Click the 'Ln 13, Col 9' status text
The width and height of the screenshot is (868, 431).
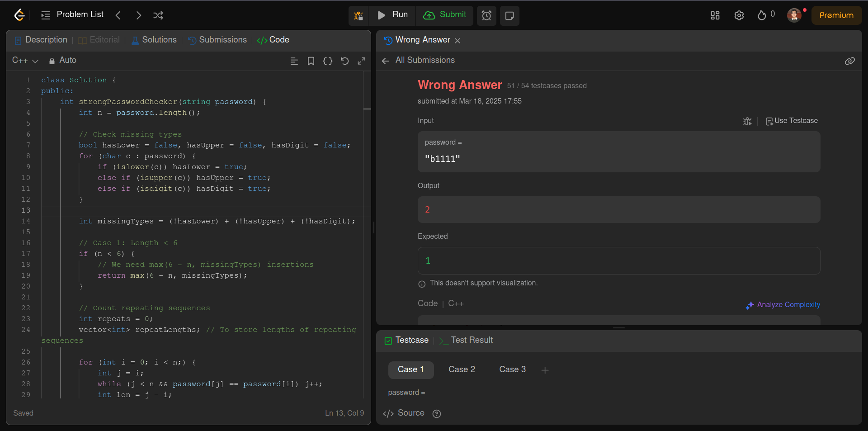click(344, 413)
